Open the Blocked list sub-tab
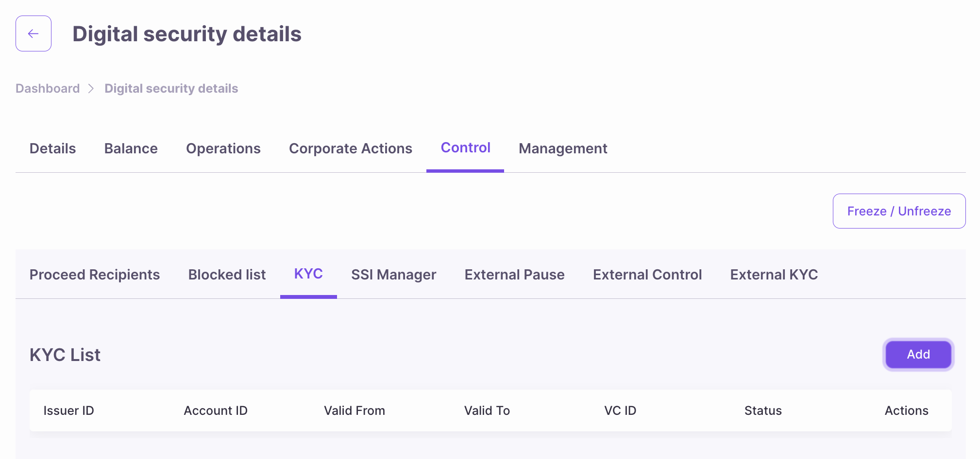The height and width of the screenshot is (459, 980). coord(227,275)
